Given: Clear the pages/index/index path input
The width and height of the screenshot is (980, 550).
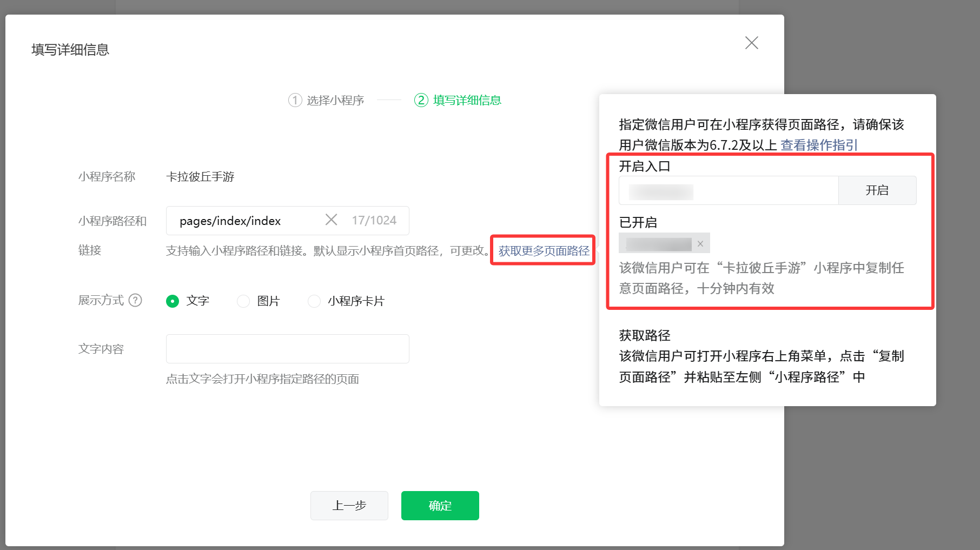Looking at the screenshot, I should coord(332,220).
